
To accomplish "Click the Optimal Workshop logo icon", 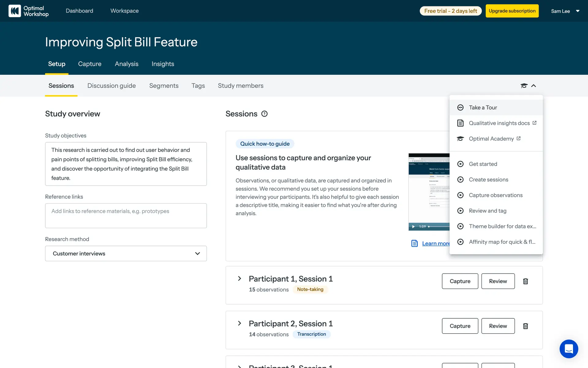I will [x=15, y=11].
